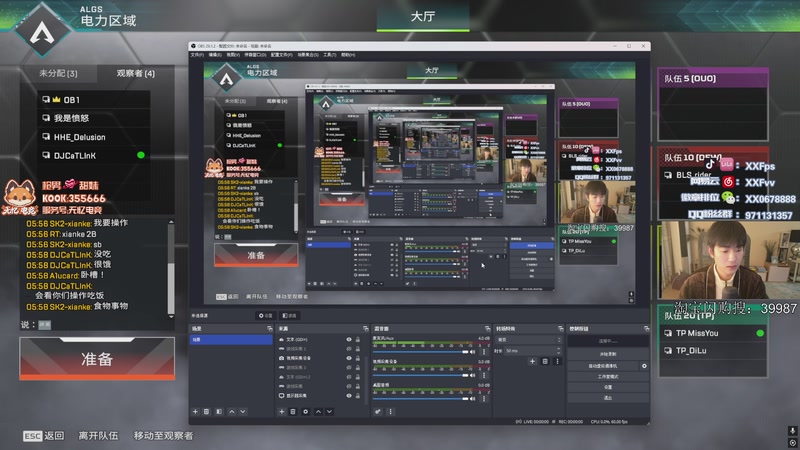This screenshot has height=450, width=800.
Task: Open OBS 编辑 menu
Action: click(215, 55)
